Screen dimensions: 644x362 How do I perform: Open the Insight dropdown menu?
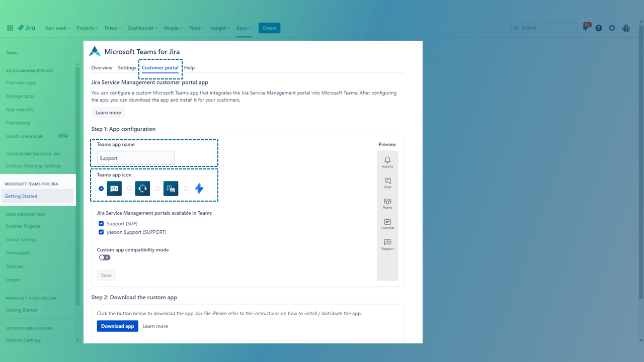pyautogui.click(x=220, y=28)
